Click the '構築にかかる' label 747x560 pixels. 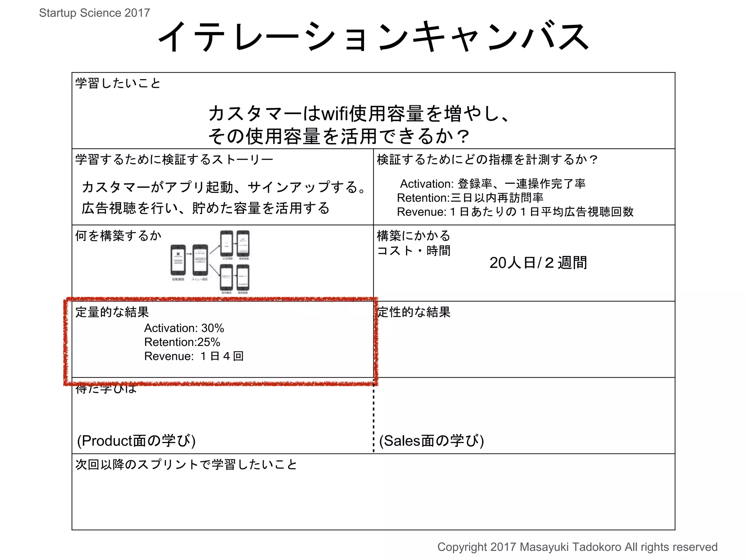pyautogui.click(x=414, y=236)
